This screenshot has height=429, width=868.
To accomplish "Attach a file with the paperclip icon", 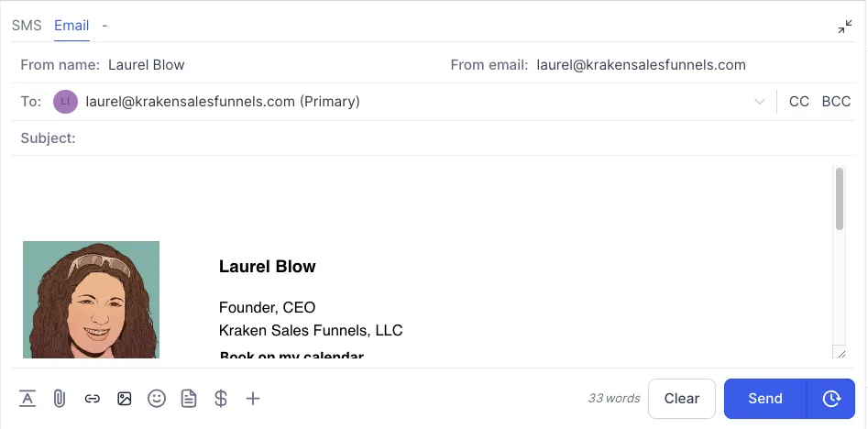I will coord(60,399).
